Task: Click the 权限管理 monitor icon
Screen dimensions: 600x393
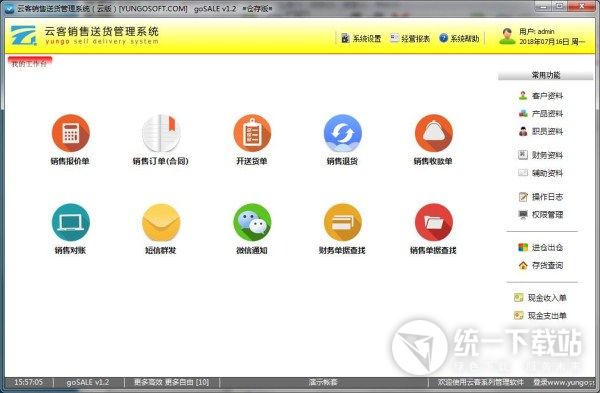Action: [523, 215]
